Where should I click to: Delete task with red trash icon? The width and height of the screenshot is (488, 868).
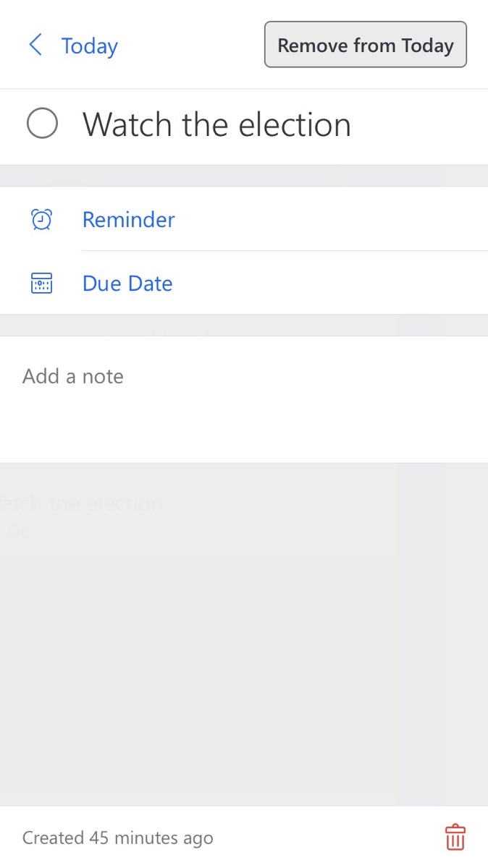coord(455,837)
